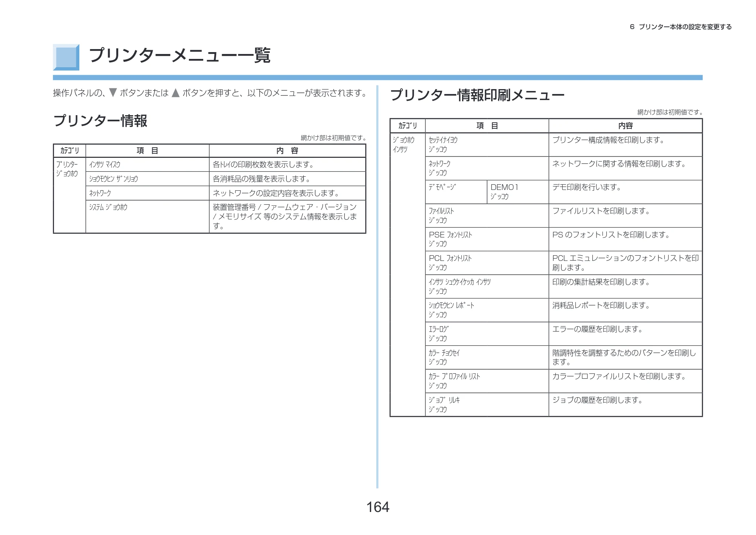Click the PCL エミュレーション font list description
This screenshot has height=535, width=756.
(626, 263)
